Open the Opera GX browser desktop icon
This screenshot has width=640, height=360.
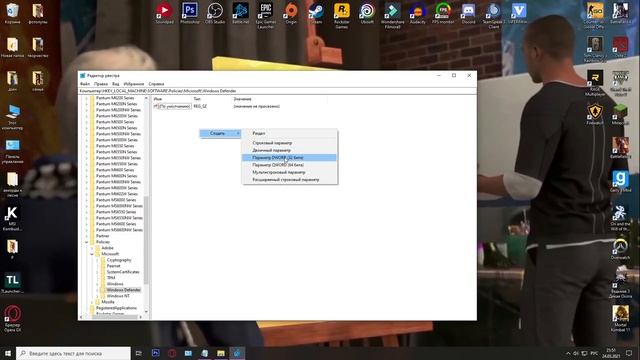coord(13,318)
